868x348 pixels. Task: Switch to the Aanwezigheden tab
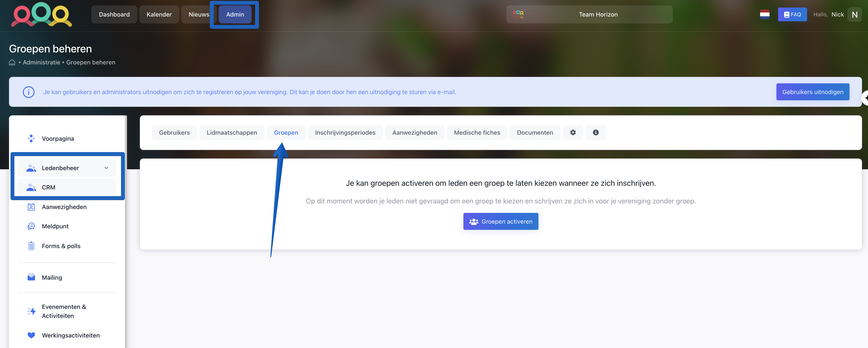[414, 133]
